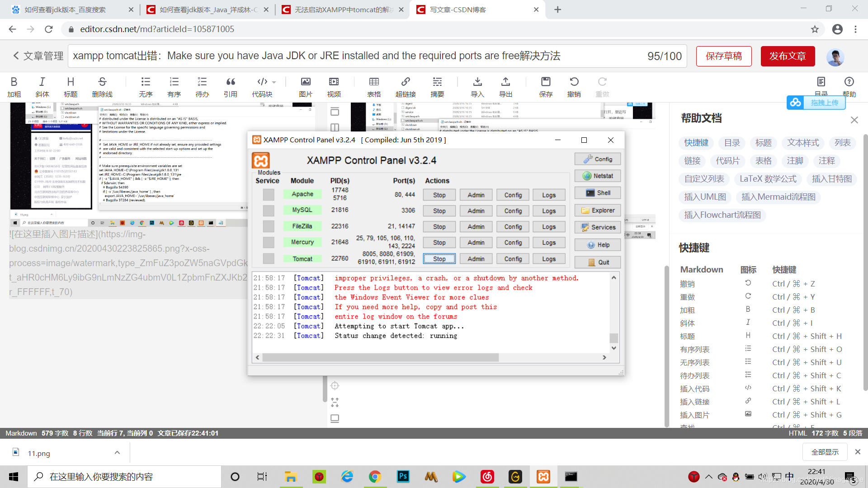Undo last edit (撤销)
Image resolution: width=868 pixels, height=488 pixels.
tap(574, 87)
